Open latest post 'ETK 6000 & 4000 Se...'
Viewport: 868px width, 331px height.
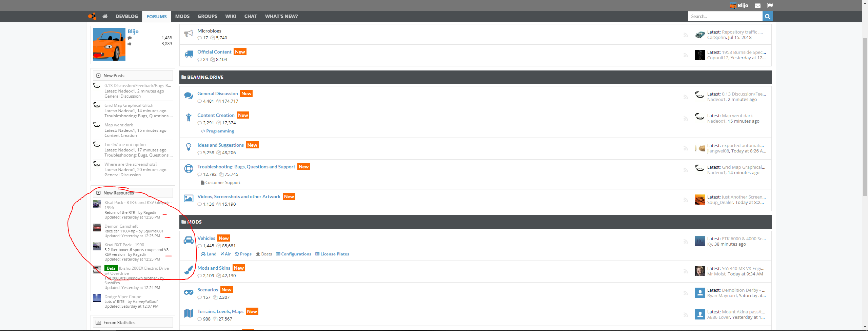tap(744, 239)
